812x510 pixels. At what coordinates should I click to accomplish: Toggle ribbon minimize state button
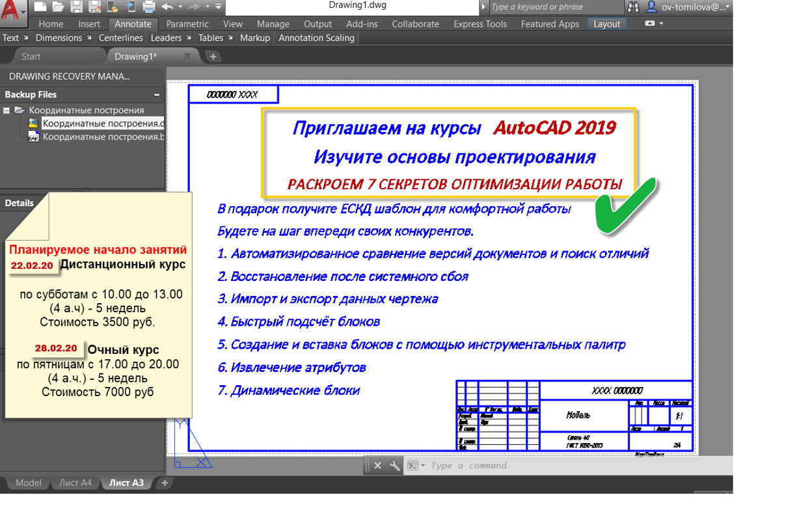650,23
